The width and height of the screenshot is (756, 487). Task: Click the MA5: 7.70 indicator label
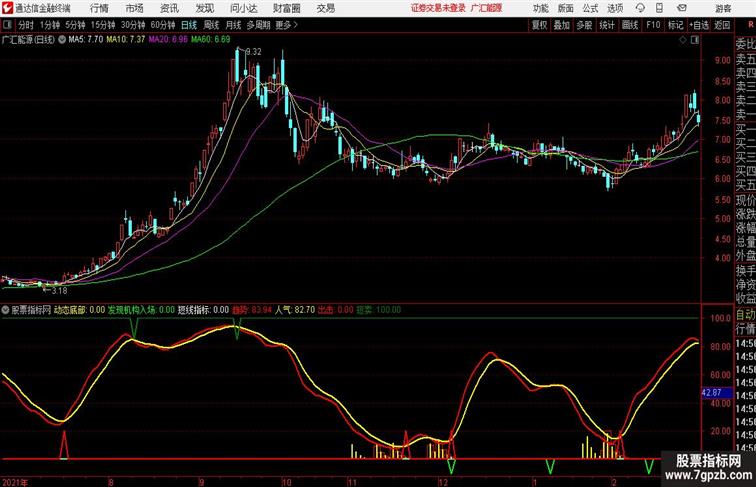tap(86, 40)
